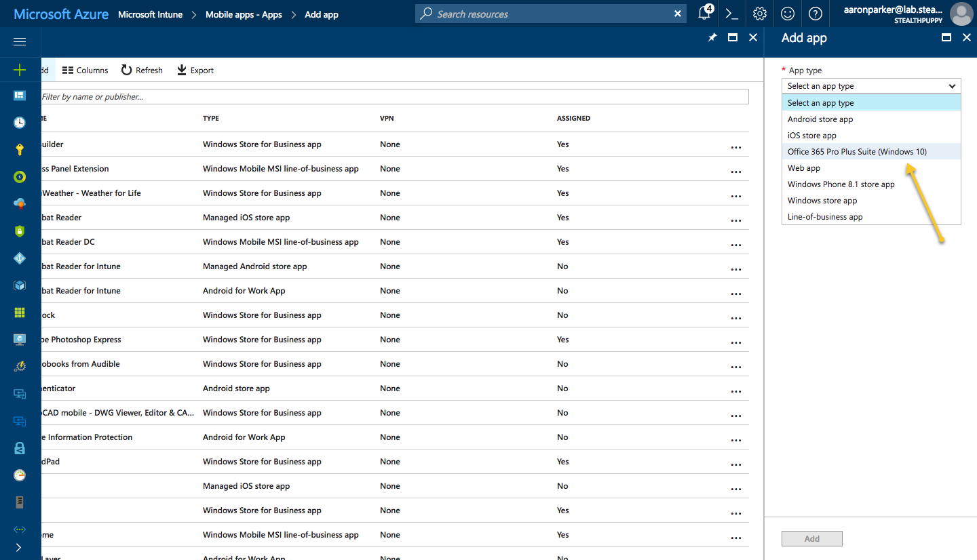
Task: Choose Web app option
Action: tap(871, 168)
